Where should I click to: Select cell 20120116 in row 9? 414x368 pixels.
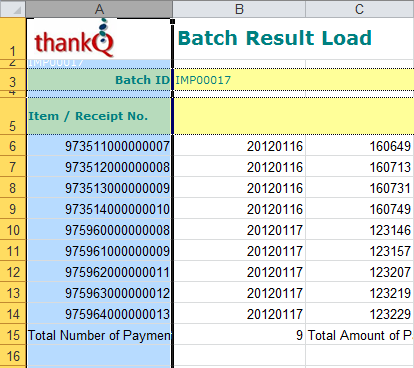tap(239, 209)
